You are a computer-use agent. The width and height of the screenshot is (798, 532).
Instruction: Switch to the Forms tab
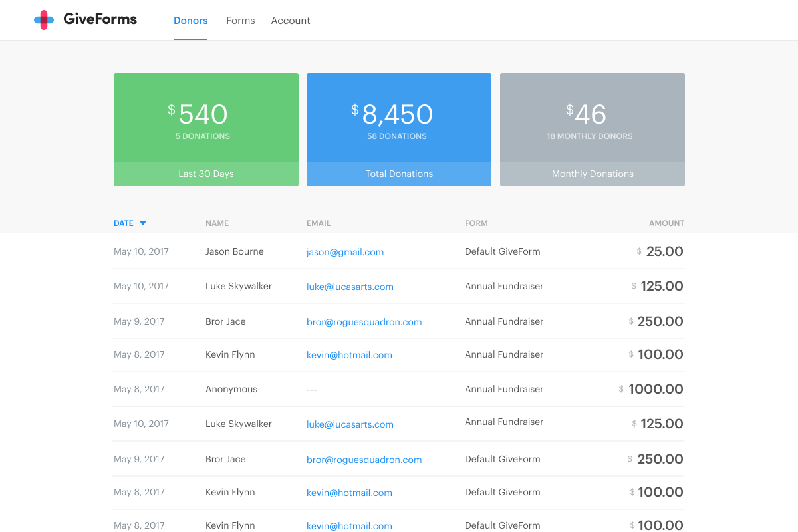(x=241, y=21)
